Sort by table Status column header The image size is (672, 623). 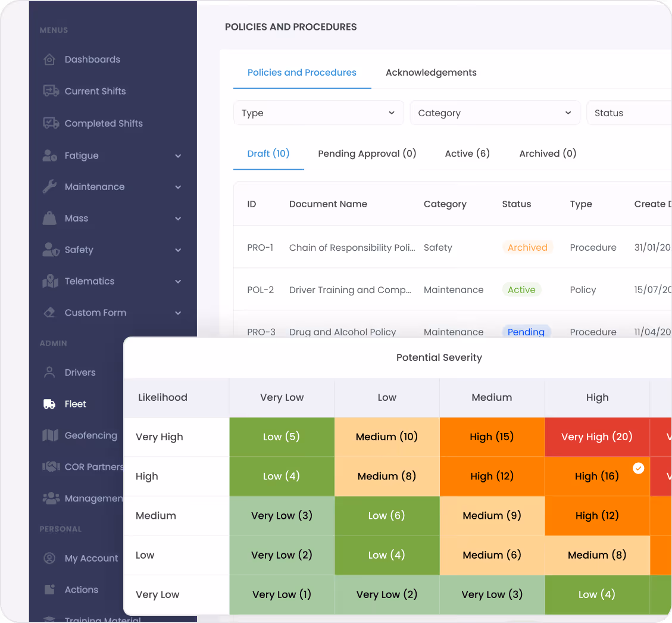tap(517, 204)
